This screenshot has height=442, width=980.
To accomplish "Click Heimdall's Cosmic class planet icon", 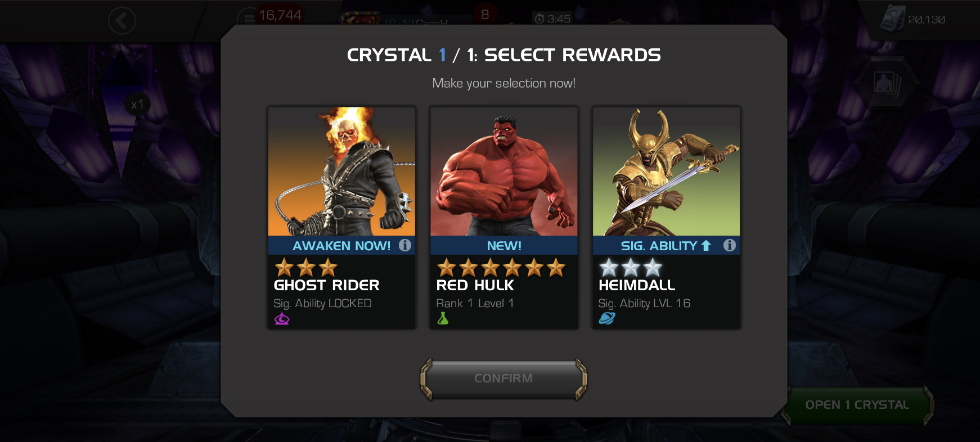I will pyautogui.click(x=606, y=318).
